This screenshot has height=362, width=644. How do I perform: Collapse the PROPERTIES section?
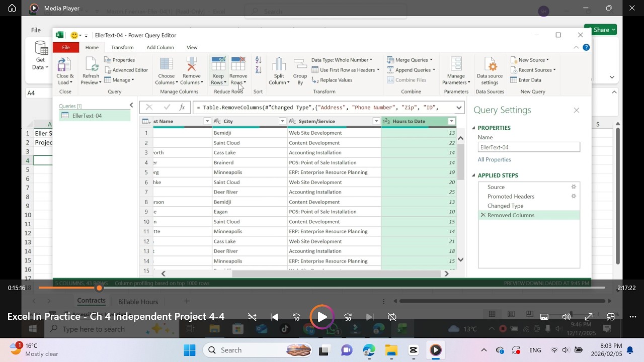[x=473, y=128]
